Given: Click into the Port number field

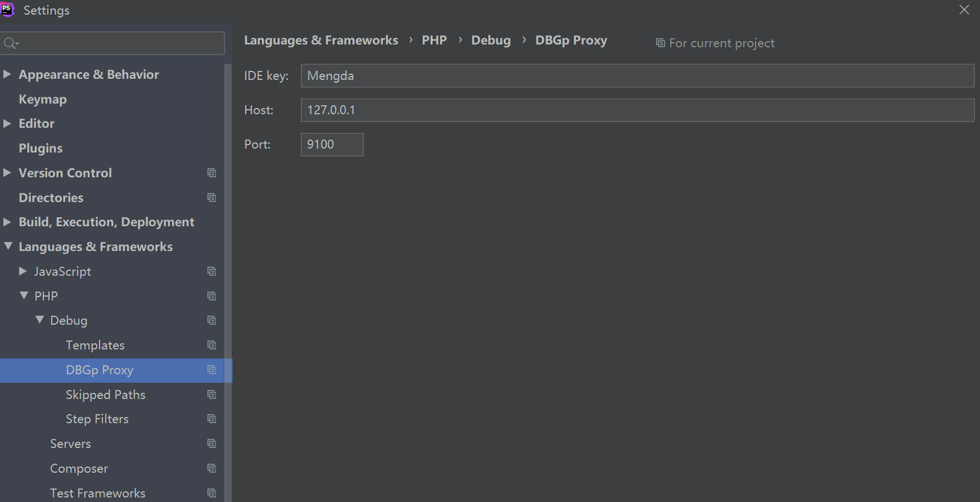Looking at the screenshot, I should tap(332, 145).
